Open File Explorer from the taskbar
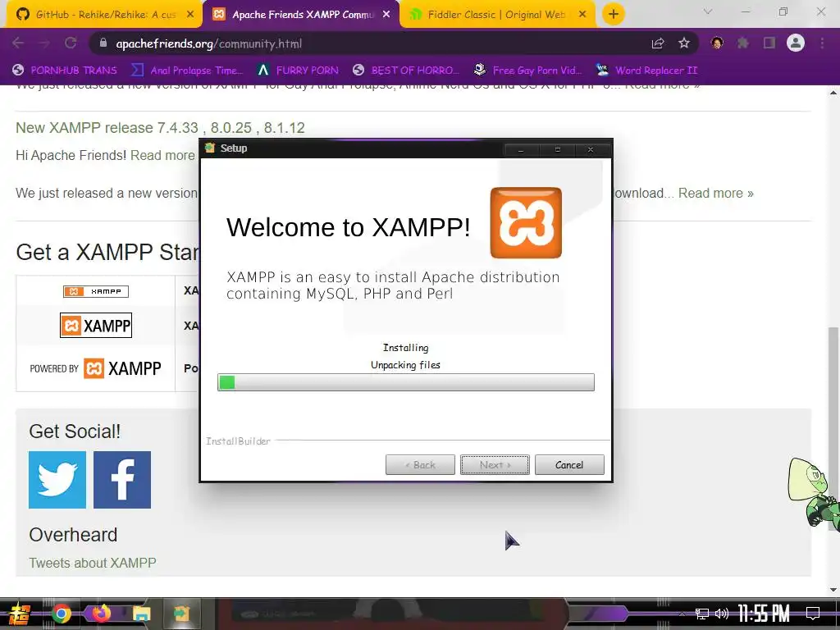The width and height of the screenshot is (840, 630). (x=142, y=614)
